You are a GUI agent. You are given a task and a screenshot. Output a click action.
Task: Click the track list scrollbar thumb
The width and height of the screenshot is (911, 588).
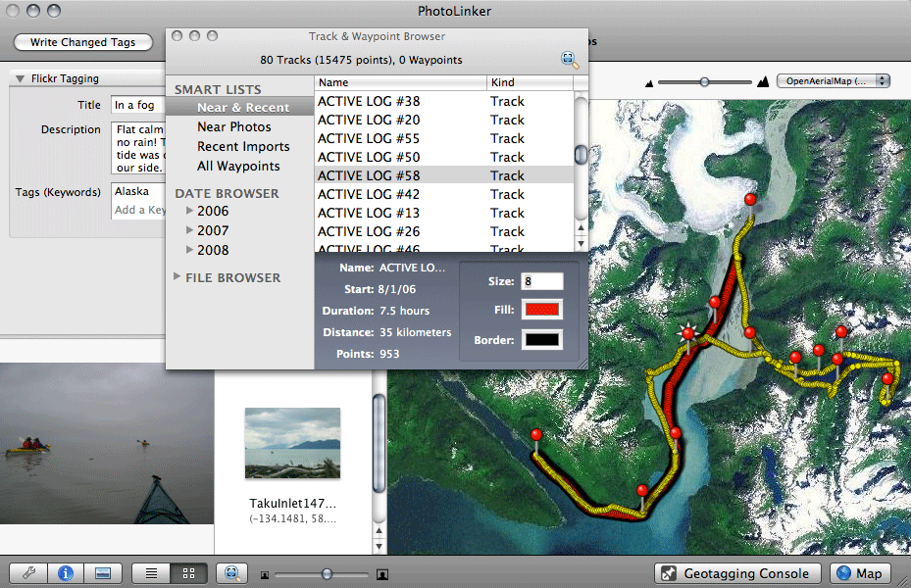[581, 155]
